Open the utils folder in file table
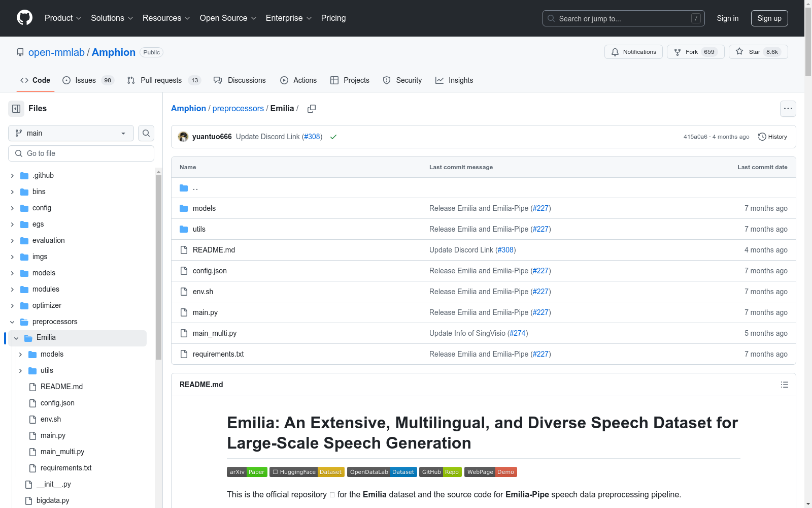The width and height of the screenshot is (812, 508). 199,229
